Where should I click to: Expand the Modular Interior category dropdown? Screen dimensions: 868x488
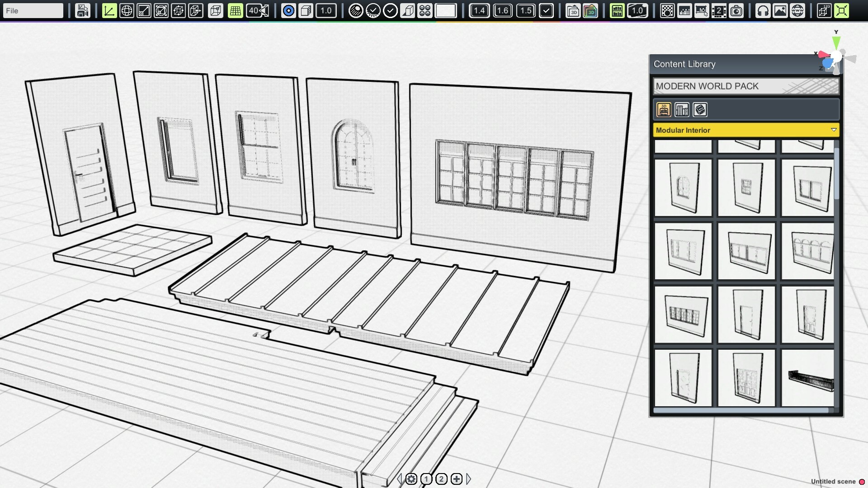[x=833, y=130]
